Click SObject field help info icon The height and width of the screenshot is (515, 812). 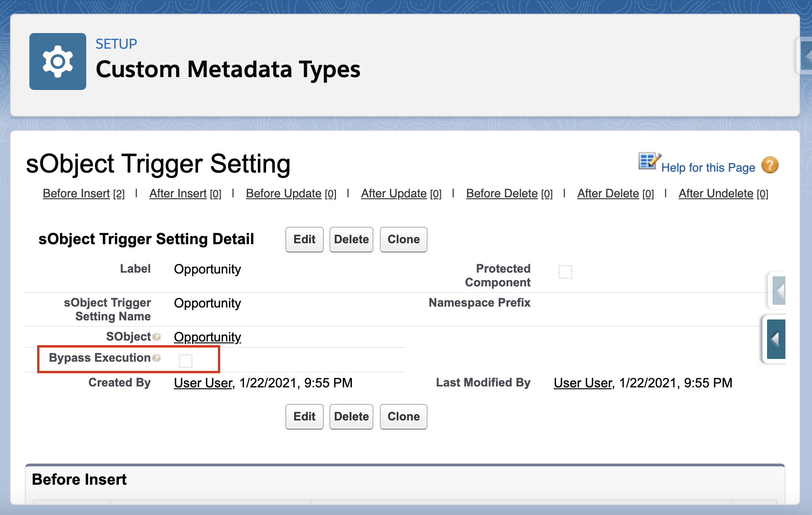(x=156, y=337)
